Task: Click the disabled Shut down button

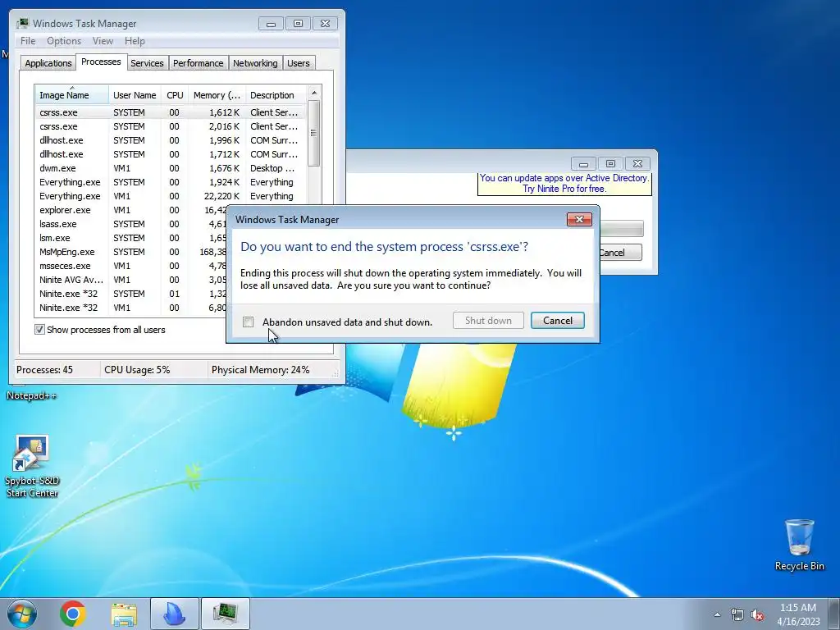Action: 488,321
